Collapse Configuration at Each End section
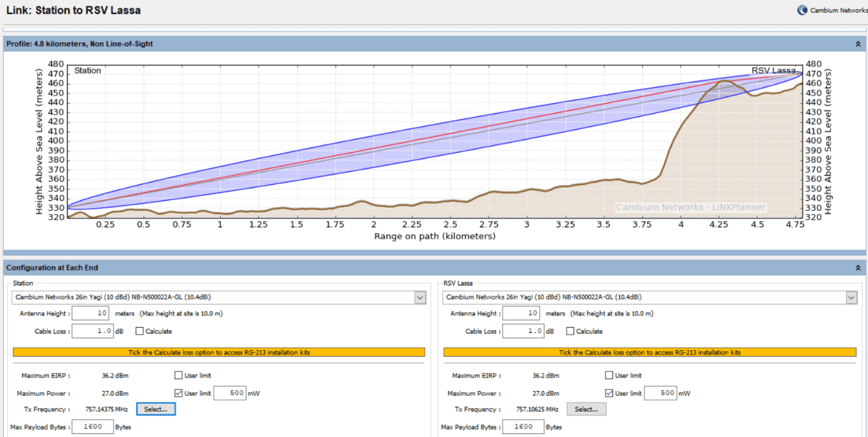 tap(857, 268)
